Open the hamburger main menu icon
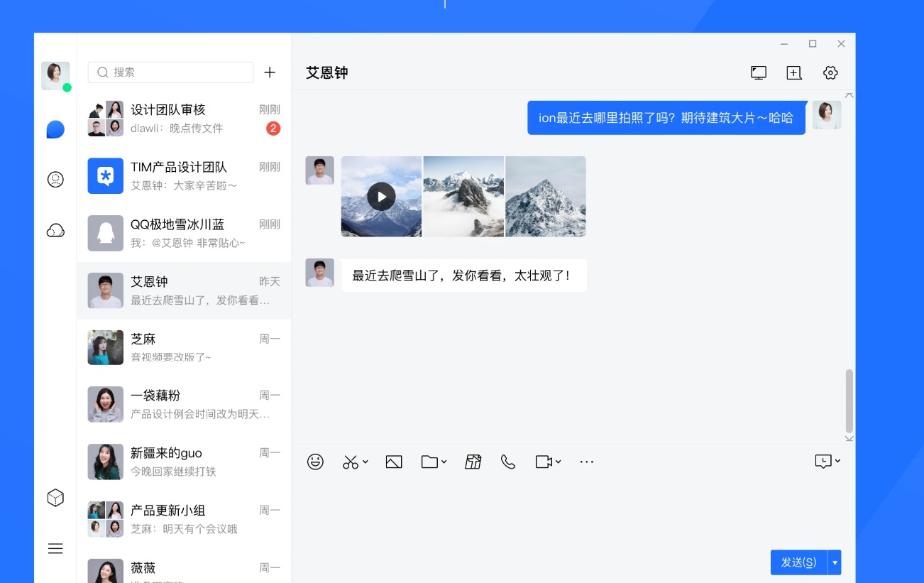This screenshot has width=924, height=583. click(x=55, y=548)
